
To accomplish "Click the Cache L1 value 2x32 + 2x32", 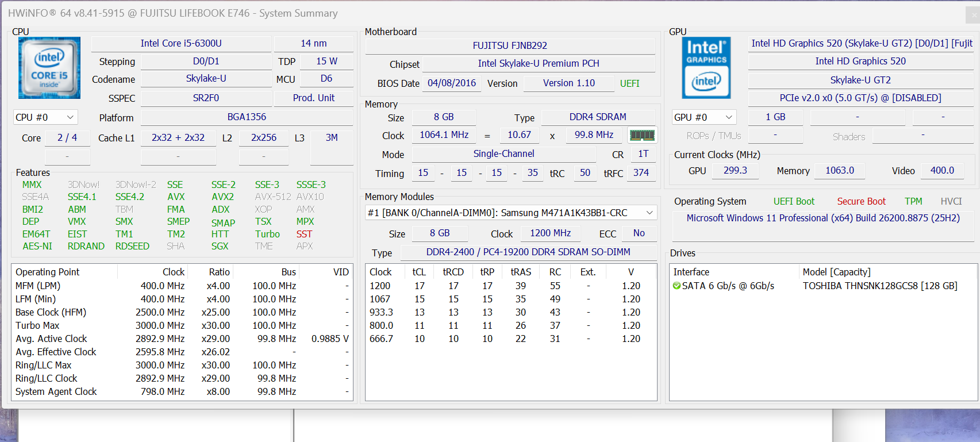I will coord(178,138).
